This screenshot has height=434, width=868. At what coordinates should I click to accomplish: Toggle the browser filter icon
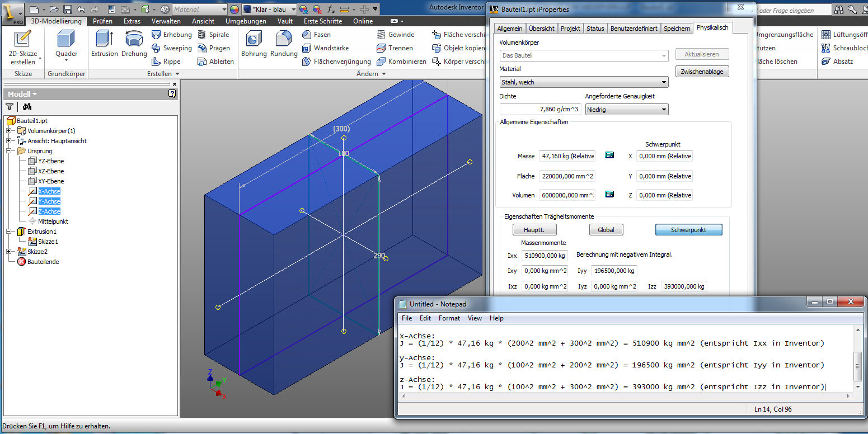10,106
